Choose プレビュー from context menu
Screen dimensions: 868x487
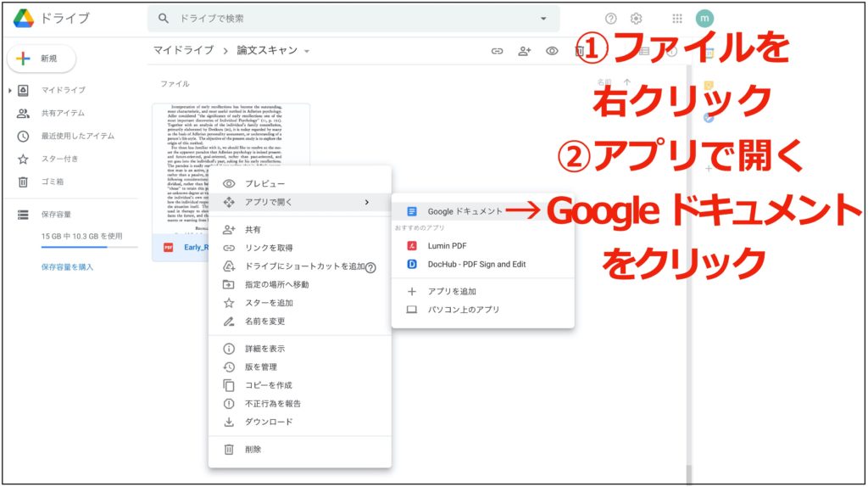[299, 183]
